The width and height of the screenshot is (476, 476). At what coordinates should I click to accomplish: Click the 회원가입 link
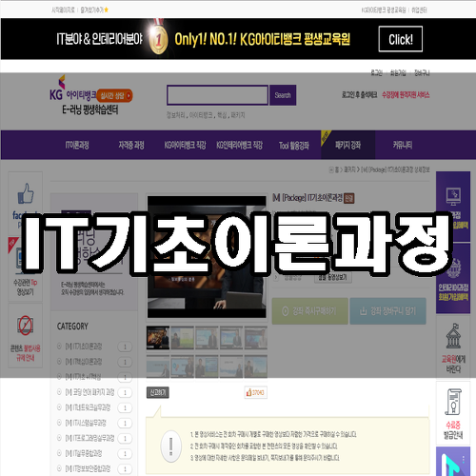point(398,73)
